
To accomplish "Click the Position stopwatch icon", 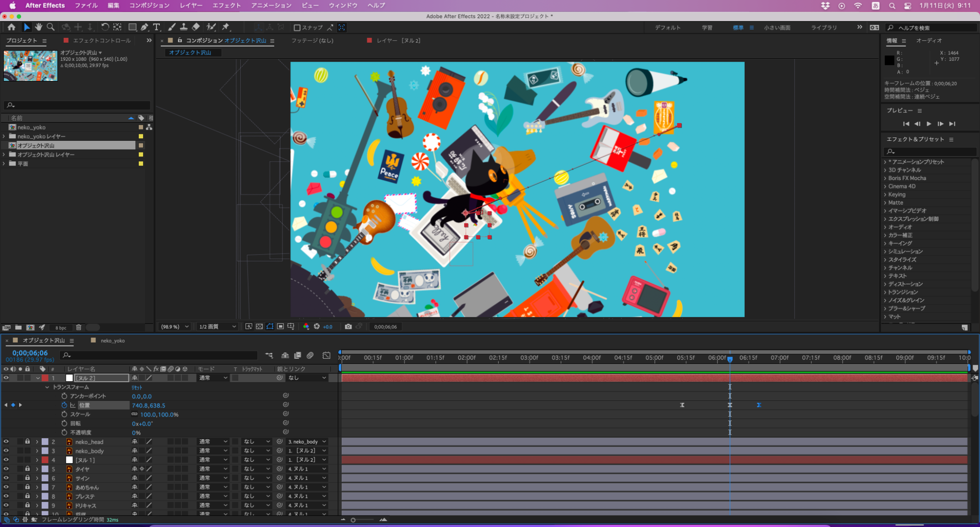I will 64,405.
